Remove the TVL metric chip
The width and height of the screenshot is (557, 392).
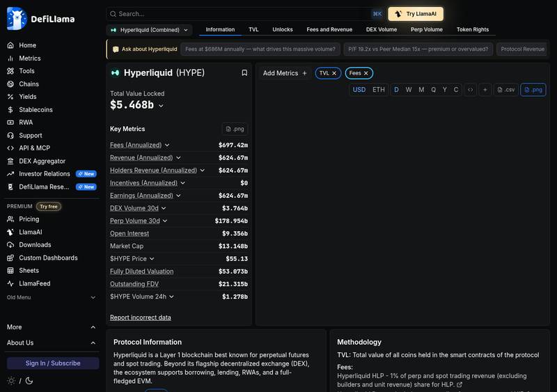tap(334, 73)
